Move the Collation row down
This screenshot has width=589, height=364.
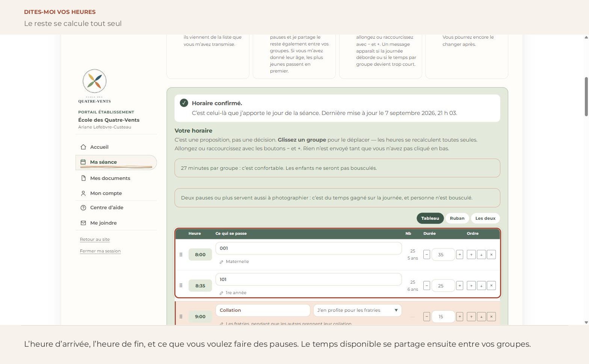click(481, 317)
